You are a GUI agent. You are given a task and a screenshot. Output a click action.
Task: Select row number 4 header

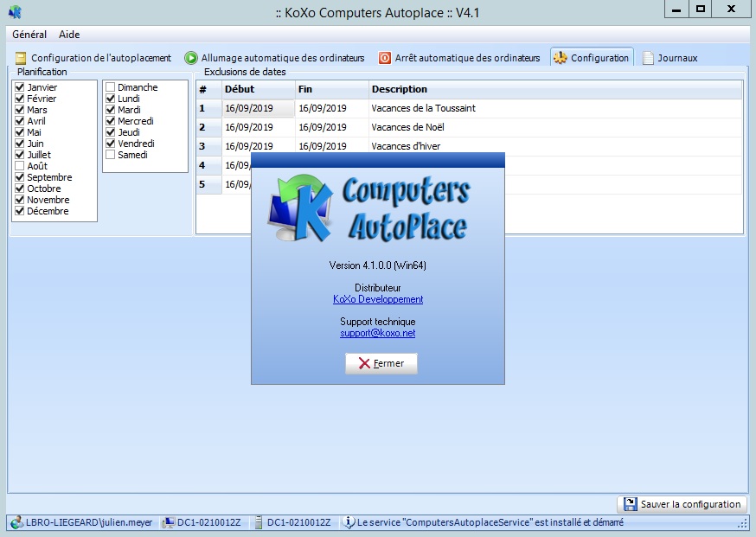(208, 165)
